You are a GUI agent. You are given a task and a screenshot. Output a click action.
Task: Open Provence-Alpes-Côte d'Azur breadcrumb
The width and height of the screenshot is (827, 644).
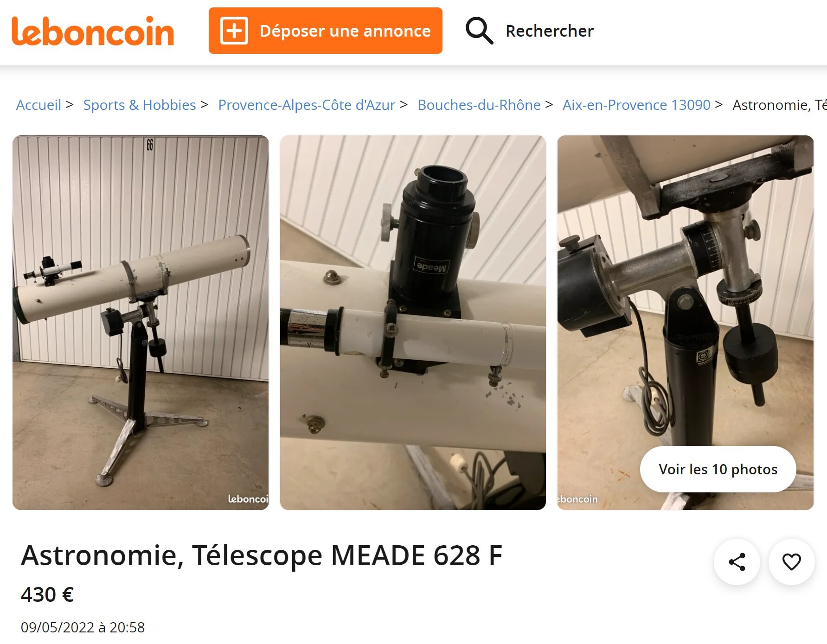[x=307, y=105]
